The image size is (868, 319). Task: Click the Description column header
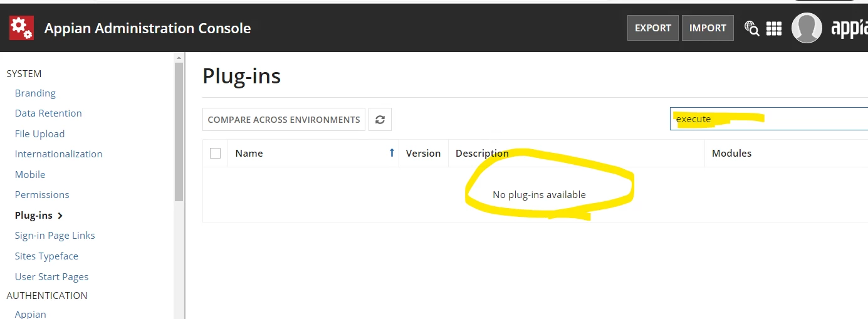coord(482,153)
